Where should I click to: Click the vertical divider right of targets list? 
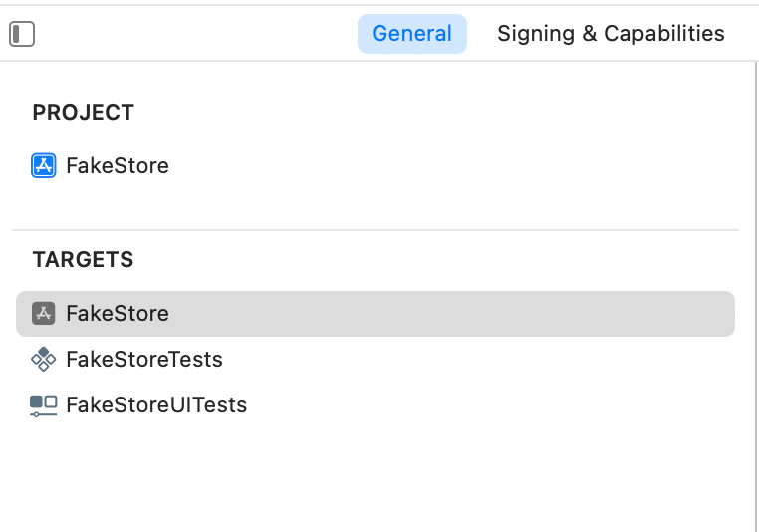click(755, 299)
